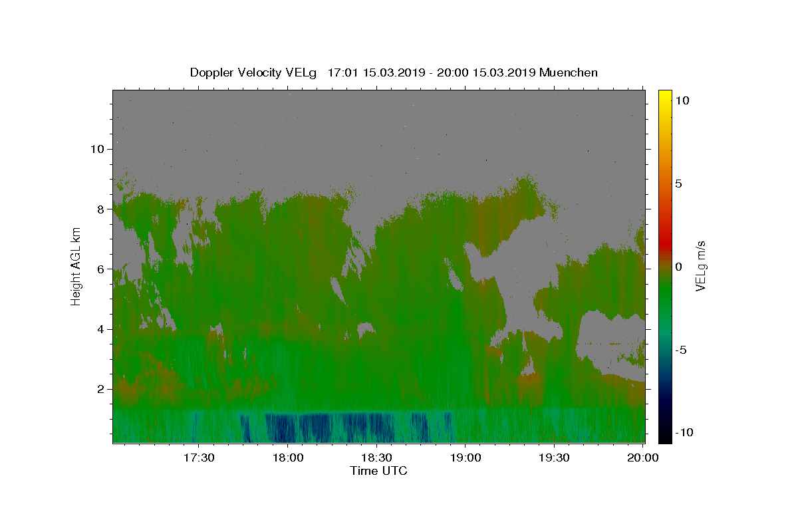Viewport: 798px width, 532px height.
Task: Select the '18:00' time axis label
Action: pyautogui.click(x=288, y=458)
